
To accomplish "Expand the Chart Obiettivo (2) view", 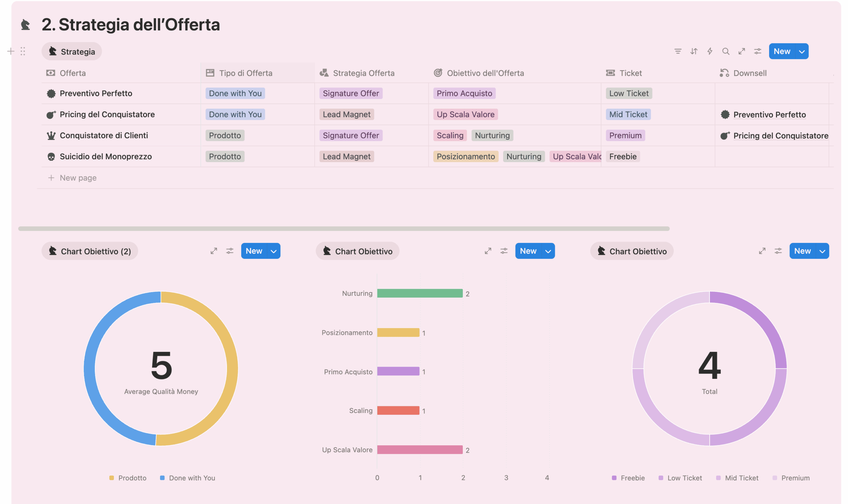I will [x=213, y=251].
